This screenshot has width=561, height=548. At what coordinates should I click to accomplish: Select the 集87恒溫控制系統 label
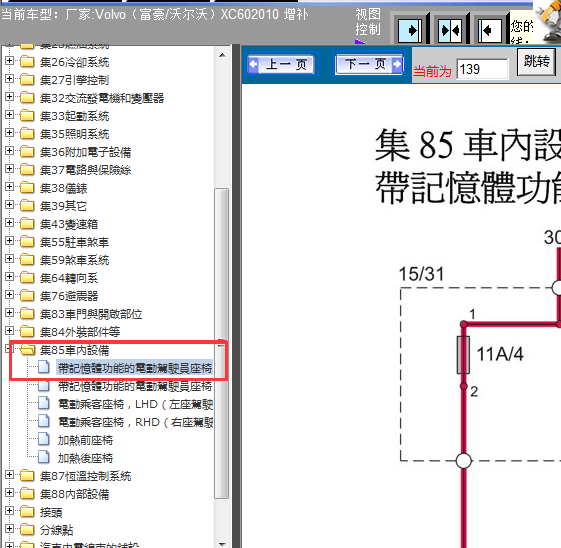point(86,476)
